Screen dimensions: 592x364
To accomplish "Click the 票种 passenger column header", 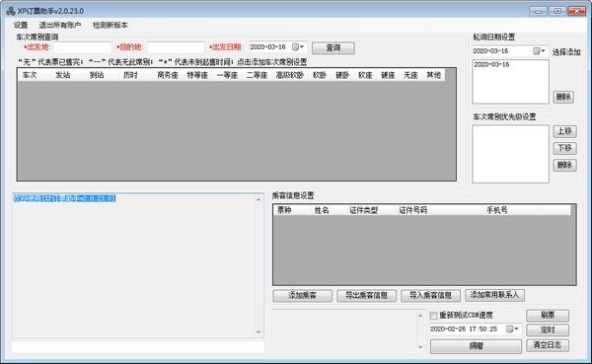I will coord(284,210).
